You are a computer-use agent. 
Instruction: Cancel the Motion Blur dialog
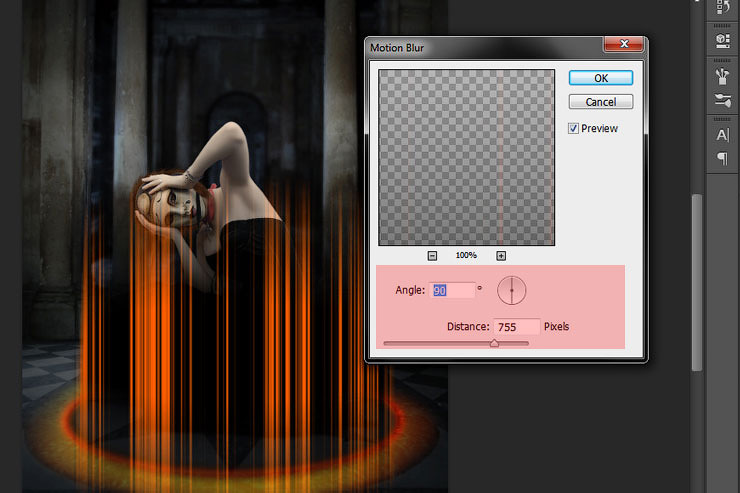click(600, 102)
